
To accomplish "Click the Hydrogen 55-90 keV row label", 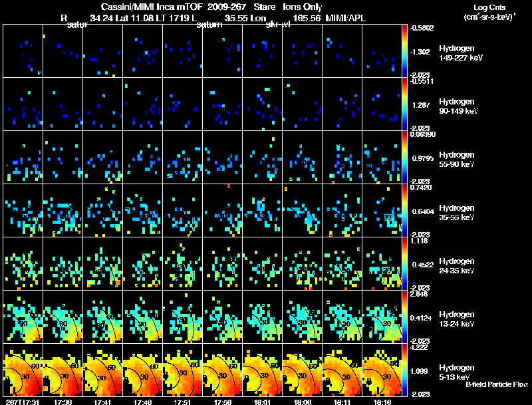I will pyautogui.click(x=457, y=160).
